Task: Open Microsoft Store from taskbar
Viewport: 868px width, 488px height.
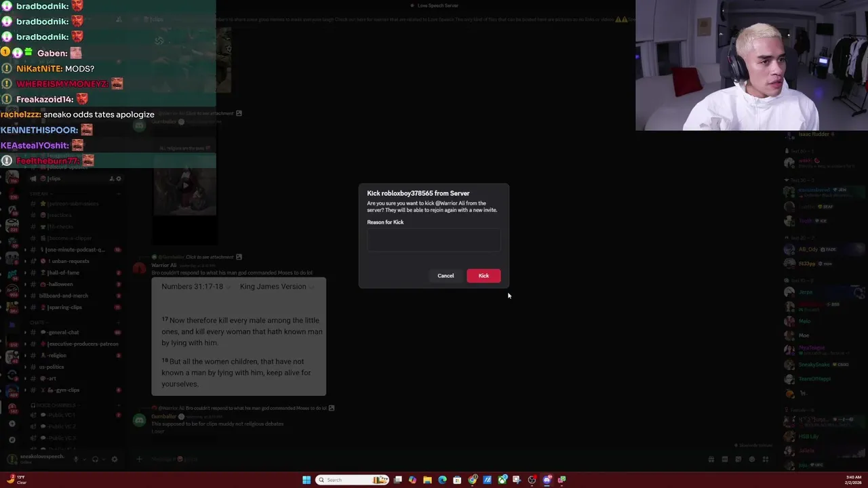Action: [457, 480]
